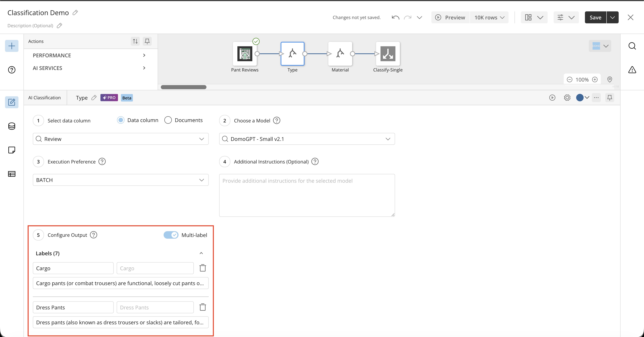The height and width of the screenshot is (337, 644).
Task: Close the dataflow editor
Action: (631, 17)
